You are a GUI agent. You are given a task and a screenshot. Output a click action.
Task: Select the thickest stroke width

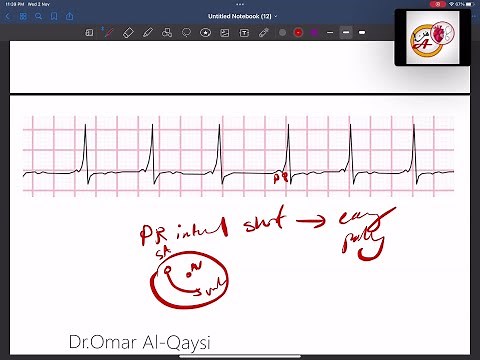tap(362, 33)
